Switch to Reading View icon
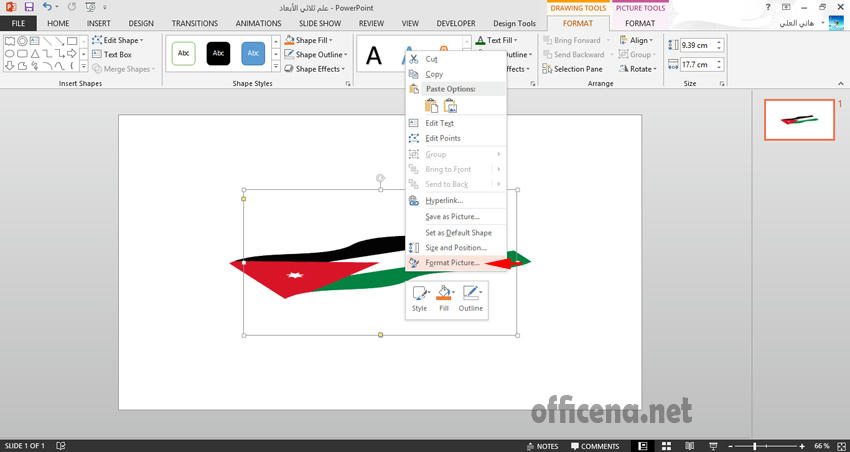Viewport: 850px width, 452px height. (690, 446)
